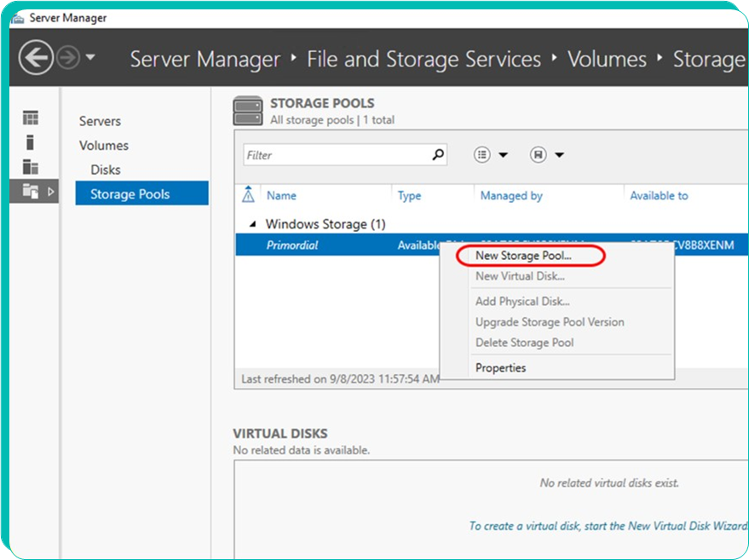Select the File and Storage Services rail icon
749x560 pixels.
click(x=31, y=191)
